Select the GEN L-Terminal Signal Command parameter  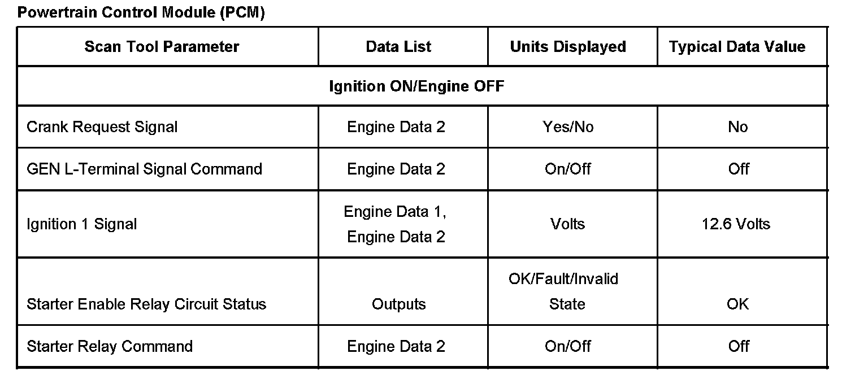coord(144,169)
